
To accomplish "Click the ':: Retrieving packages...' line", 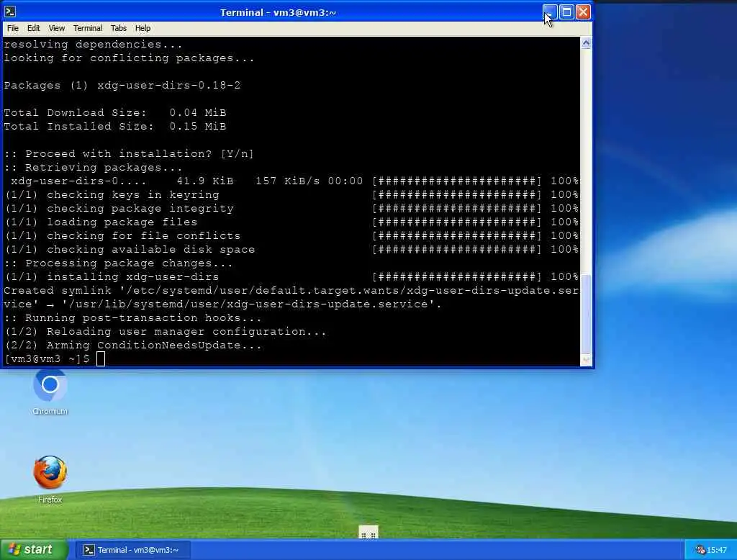I will click(93, 168).
